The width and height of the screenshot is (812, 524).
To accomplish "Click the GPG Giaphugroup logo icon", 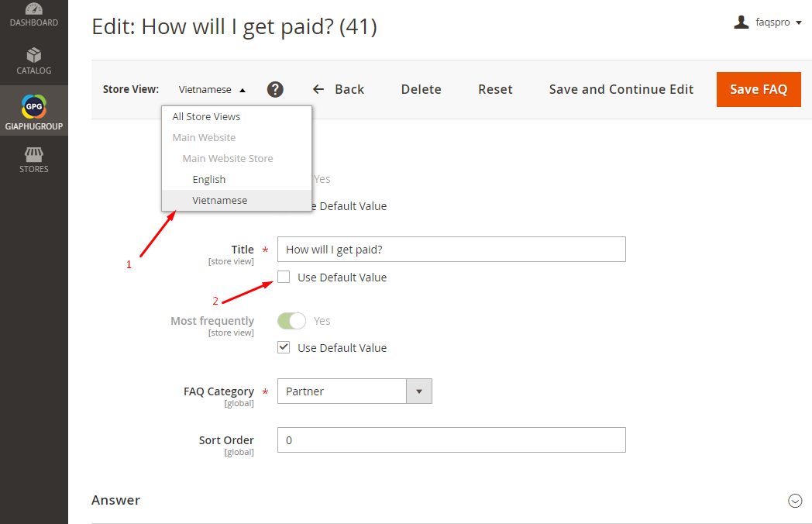I will pos(33,107).
